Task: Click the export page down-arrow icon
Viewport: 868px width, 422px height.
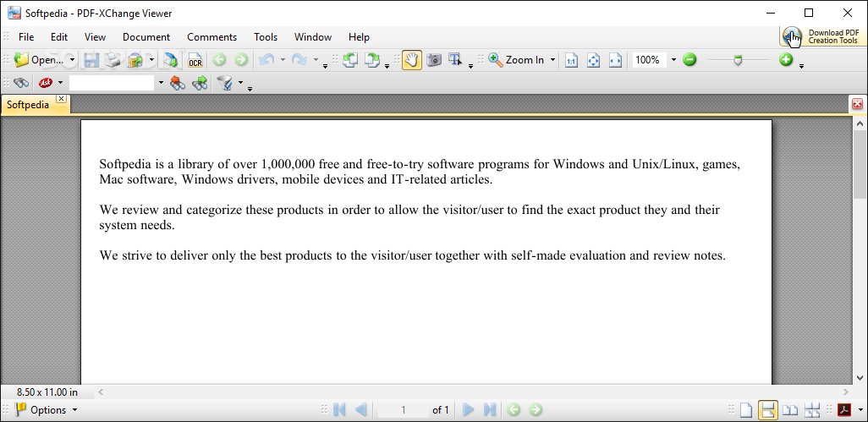Action: click(x=171, y=60)
